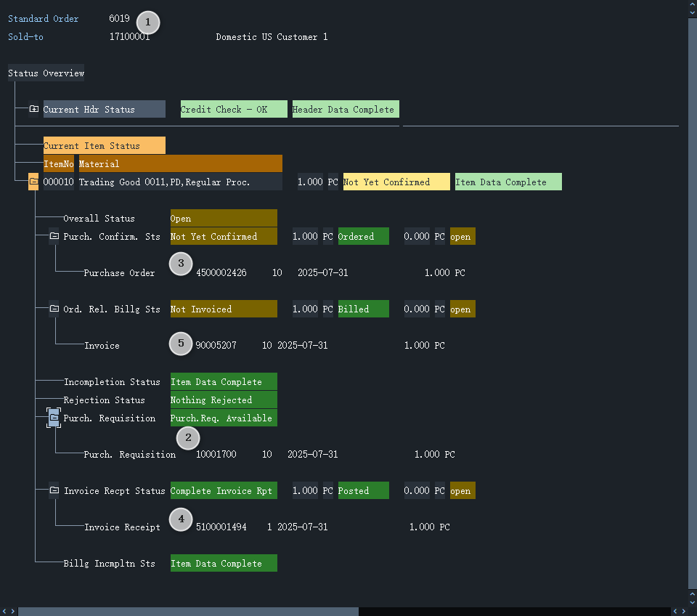Open purchase requisition 10001700
697x616 pixels.
pyautogui.click(x=216, y=454)
